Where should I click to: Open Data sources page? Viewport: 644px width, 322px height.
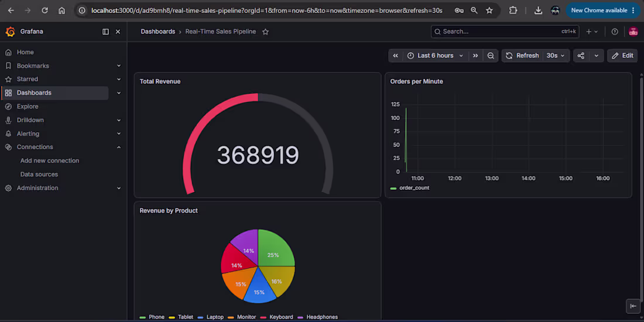[x=39, y=174]
